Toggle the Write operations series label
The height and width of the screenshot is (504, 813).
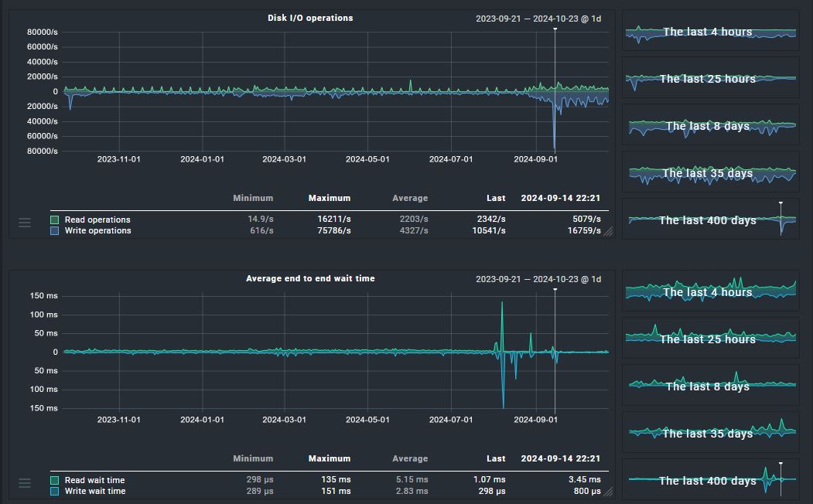[97, 231]
